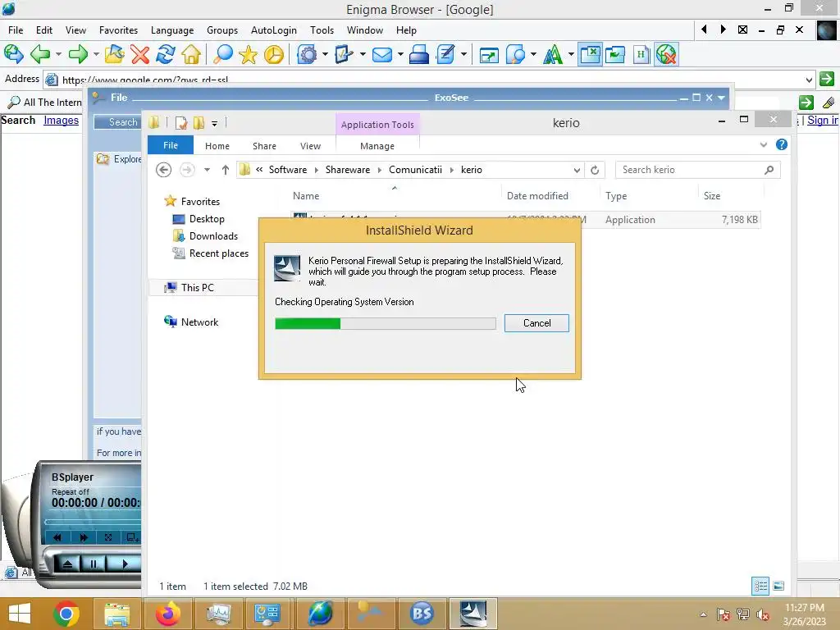
Task: Click the green Go arrow beside Address bar
Action: pos(827,80)
